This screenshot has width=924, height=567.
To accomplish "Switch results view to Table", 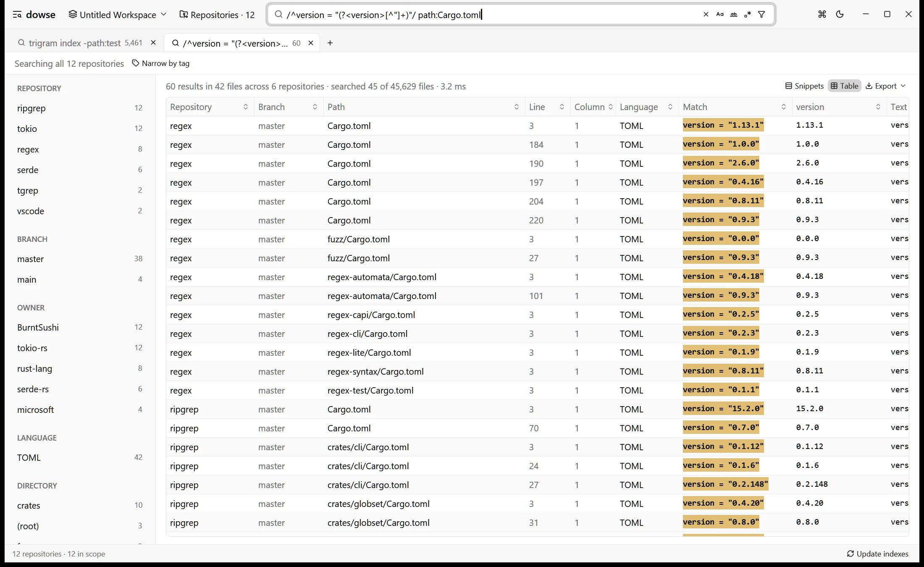I will [x=845, y=86].
